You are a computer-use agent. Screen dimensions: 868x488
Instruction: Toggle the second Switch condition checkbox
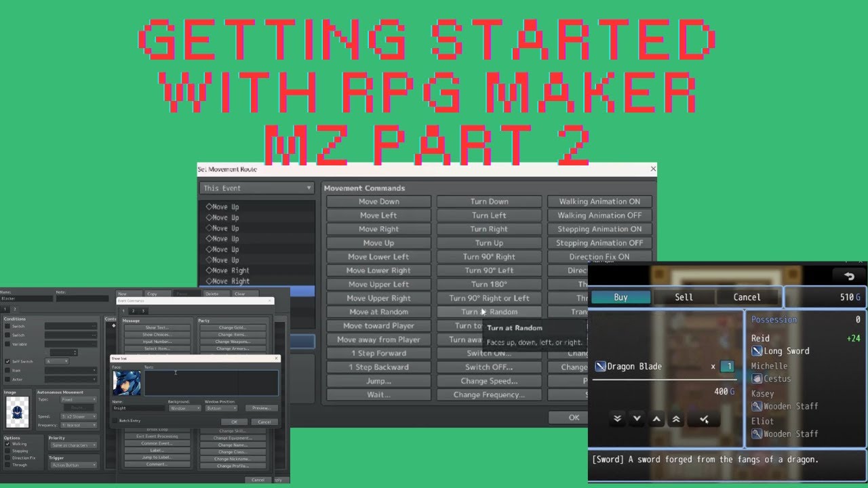point(7,335)
